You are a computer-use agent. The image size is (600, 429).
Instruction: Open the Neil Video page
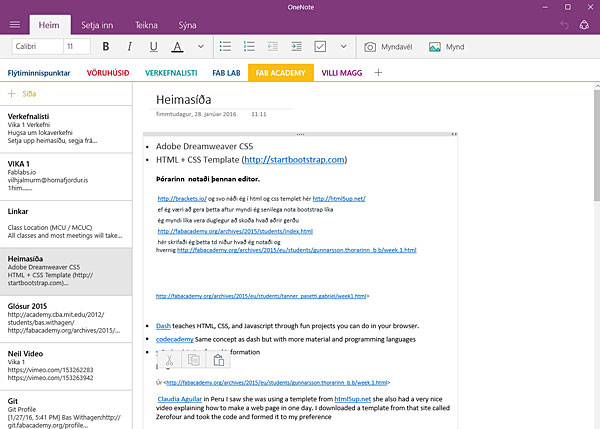coord(66,366)
